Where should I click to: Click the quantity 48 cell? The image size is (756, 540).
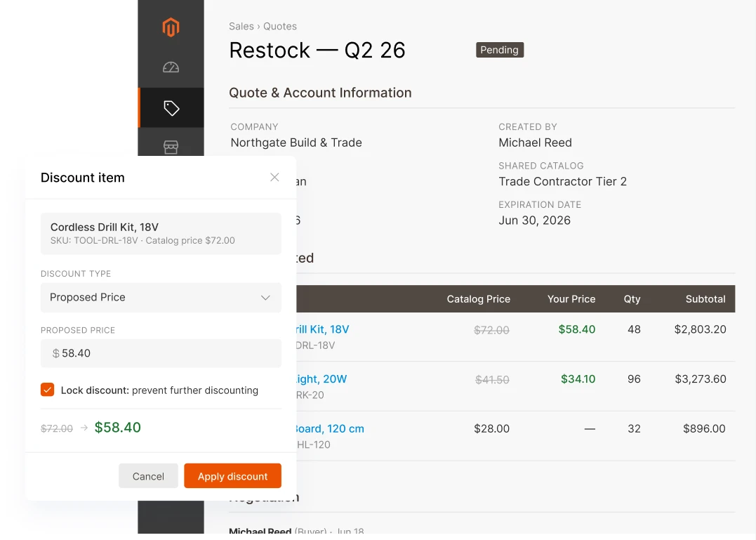634,329
